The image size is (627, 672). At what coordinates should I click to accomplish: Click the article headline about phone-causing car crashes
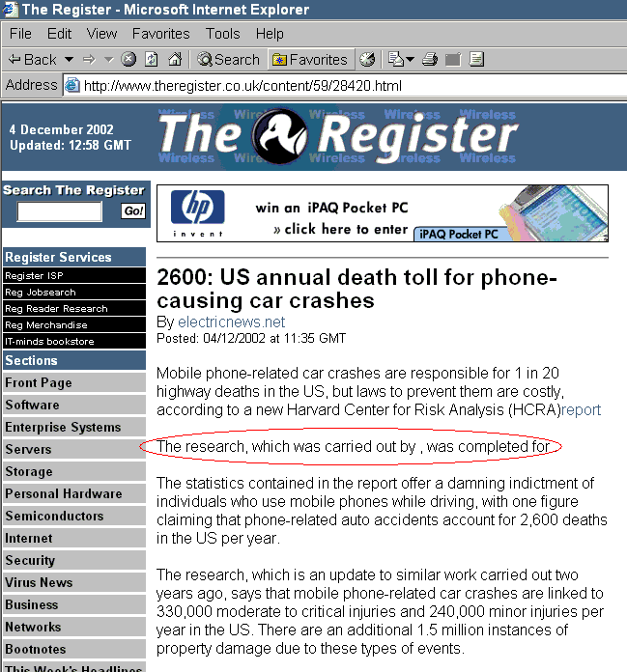coord(356,289)
